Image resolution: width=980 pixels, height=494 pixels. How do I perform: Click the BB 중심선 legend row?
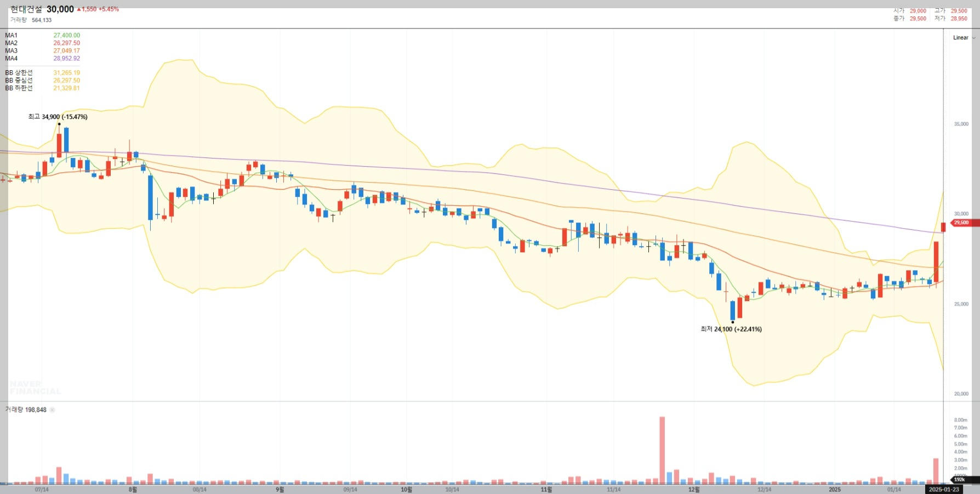[42, 80]
